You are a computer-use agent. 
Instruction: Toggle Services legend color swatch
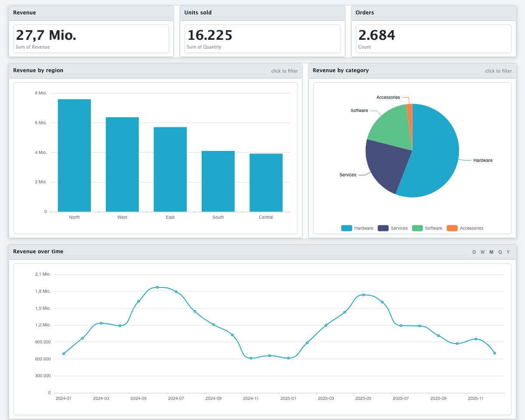coord(383,228)
